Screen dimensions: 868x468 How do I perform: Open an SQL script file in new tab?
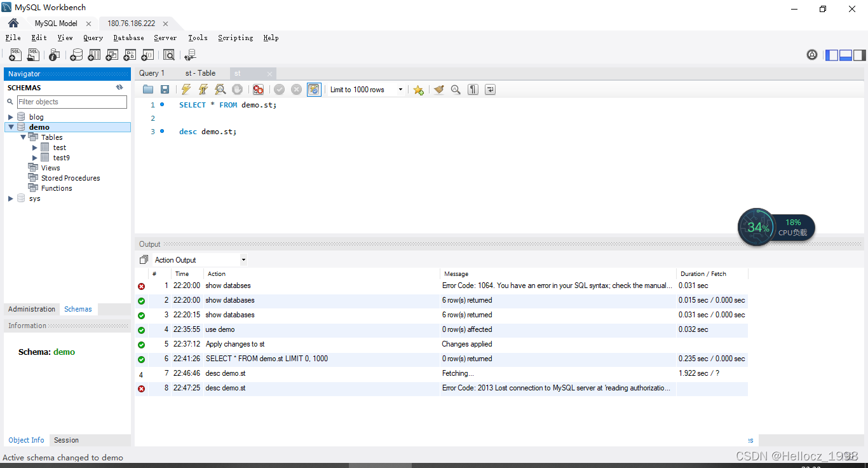click(33, 55)
